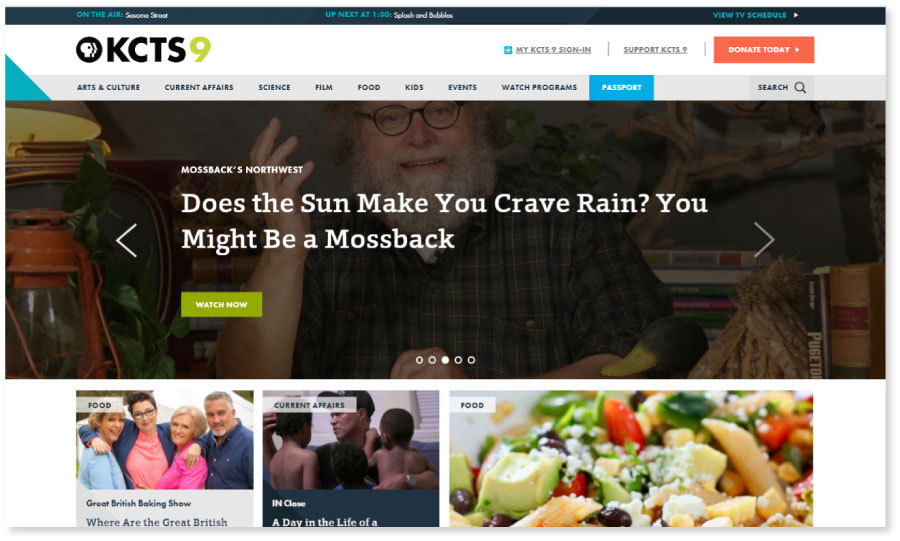900x541 pixels.
Task: Open Support KCTS 9 link
Action: (x=655, y=50)
